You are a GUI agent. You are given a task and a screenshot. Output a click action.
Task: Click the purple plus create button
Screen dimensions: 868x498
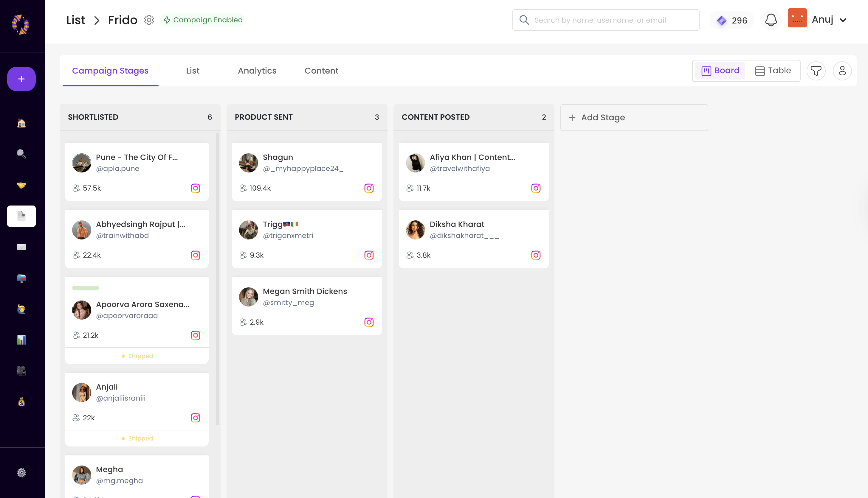tap(21, 79)
